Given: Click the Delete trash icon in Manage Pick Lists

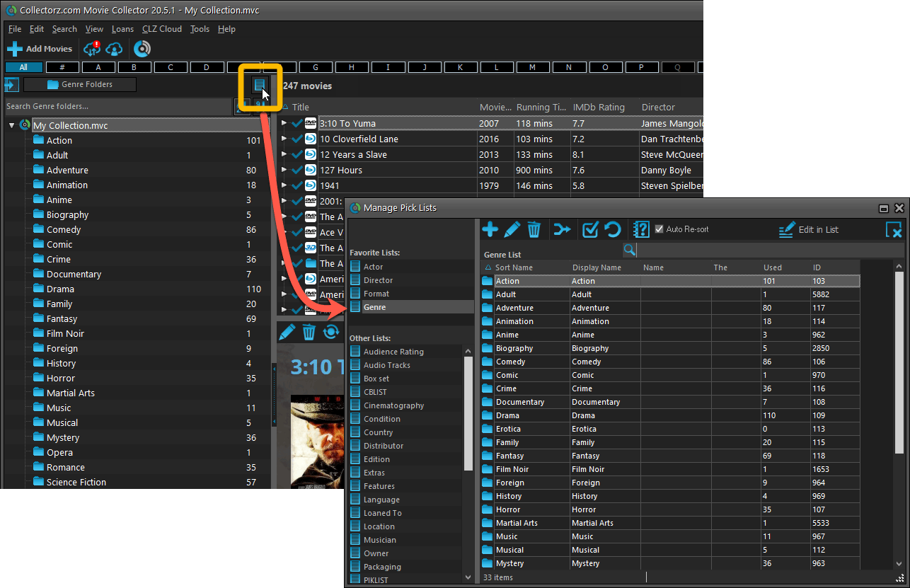Looking at the screenshot, I should (x=534, y=229).
